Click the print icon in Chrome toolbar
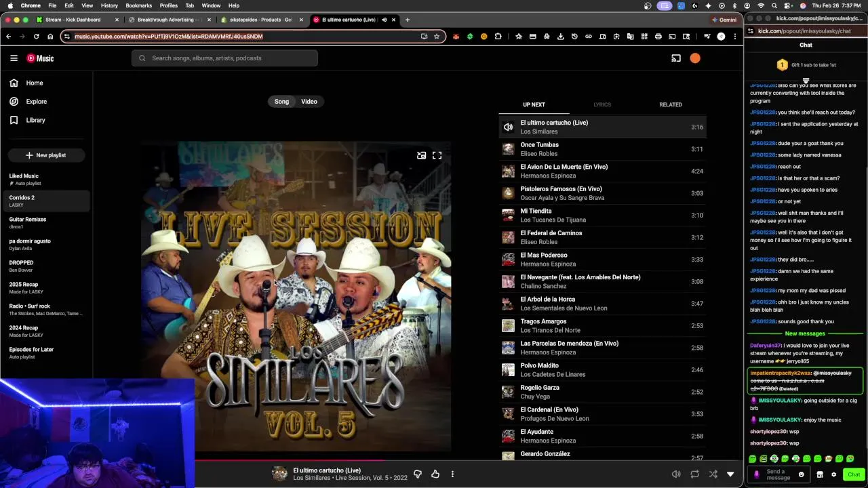This screenshot has width=868, height=488. (x=658, y=37)
